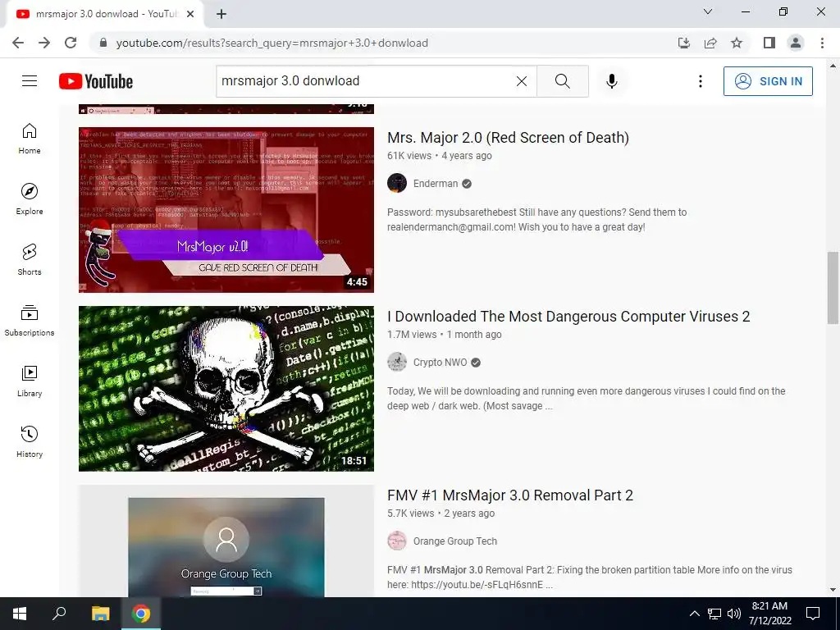Open video Mrs. Major 2.0 (Red Screen of Death)
Screen dimensions: 840x630
tap(508, 138)
